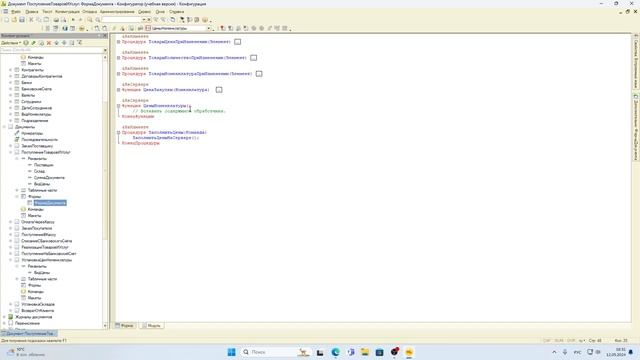Screen dimensions: 640x360
Task: Open the Конфигурация menu
Action: tap(67, 12)
